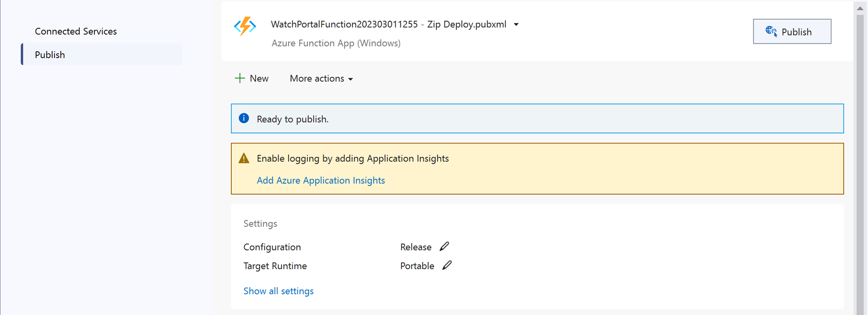The image size is (868, 315).
Task: Open Show all settings link
Action: pyautogui.click(x=279, y=291)
